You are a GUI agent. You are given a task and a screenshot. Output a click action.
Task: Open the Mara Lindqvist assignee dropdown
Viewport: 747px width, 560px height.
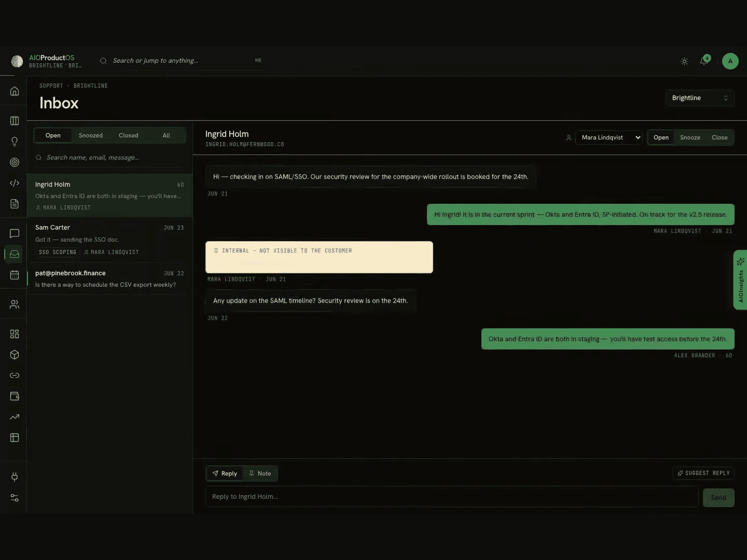click(609, 137)
